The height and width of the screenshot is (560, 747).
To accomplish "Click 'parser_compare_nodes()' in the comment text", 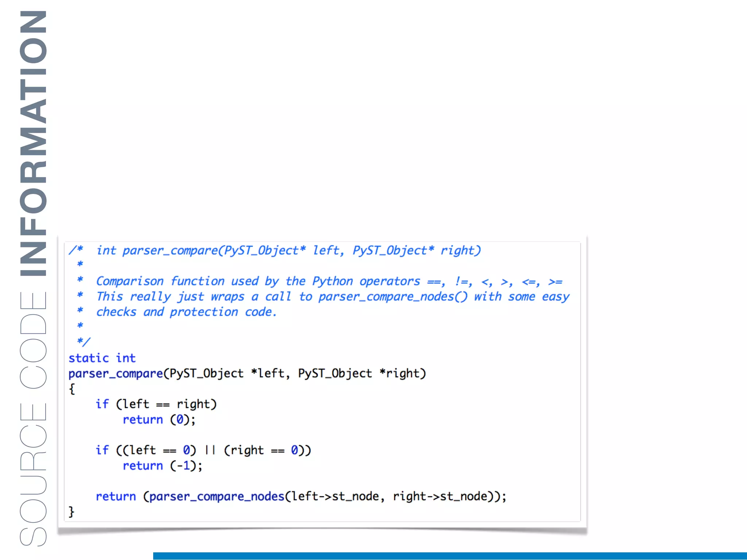I will pos(392,297).
